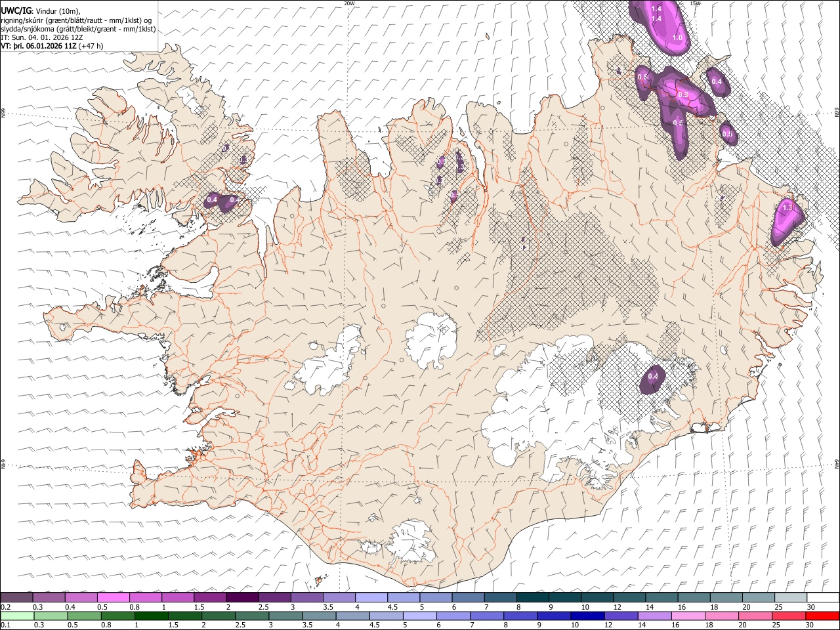The image size is (840, 630).
Task: Click the 0.4 value on the blob near Vatnajökull's southeast edge
Action: pos(652,377)
